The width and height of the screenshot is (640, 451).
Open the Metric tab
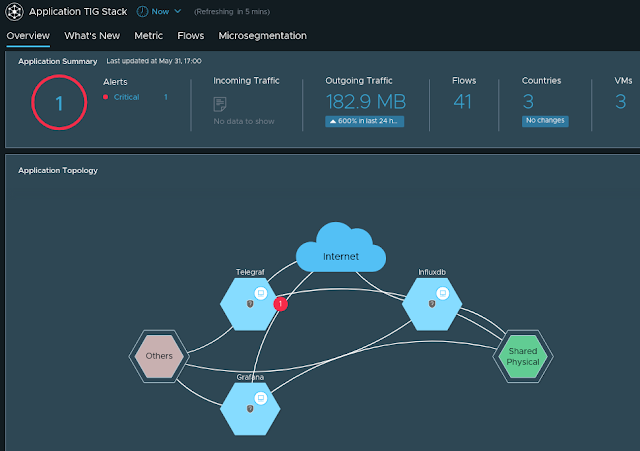(149, 36)
